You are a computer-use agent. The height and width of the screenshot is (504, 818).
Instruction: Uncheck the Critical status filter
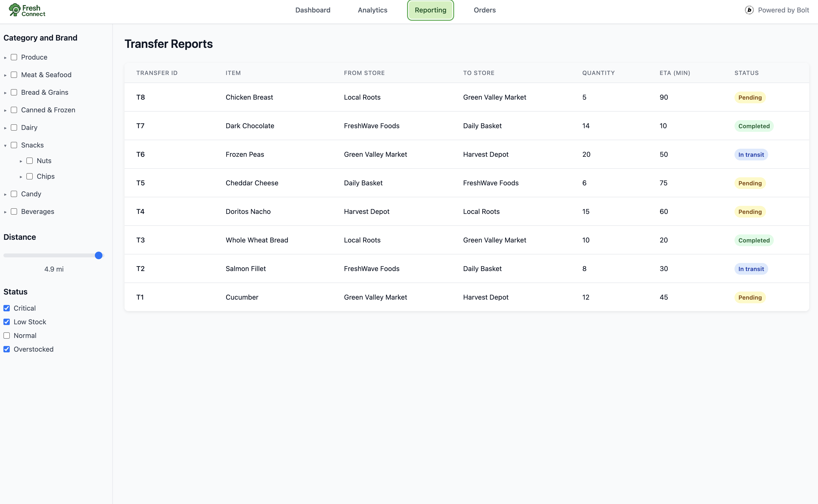(7, 308)
